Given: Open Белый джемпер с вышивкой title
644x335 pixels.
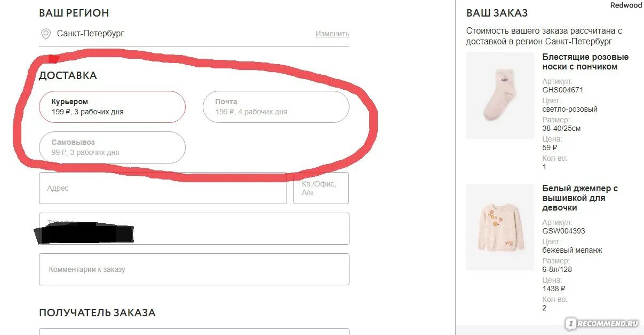Looking at the screenshot, I should tap(580, 198).
